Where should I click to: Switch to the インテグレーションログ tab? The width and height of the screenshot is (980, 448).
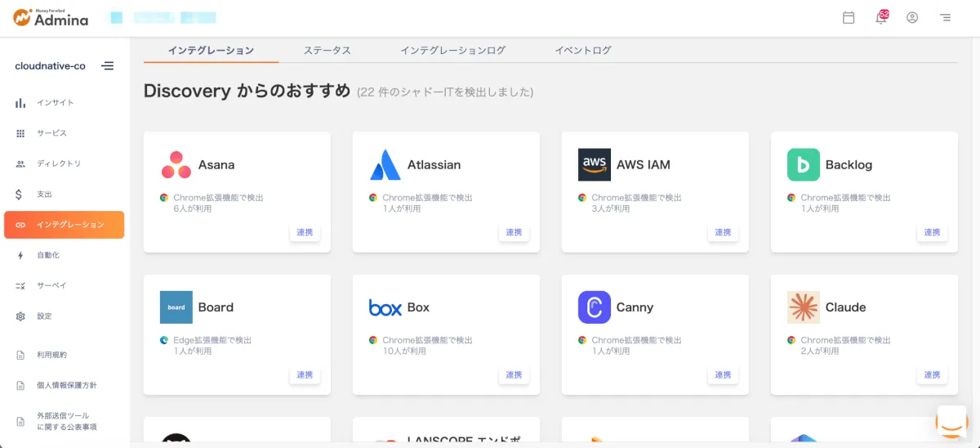(452, 51)
